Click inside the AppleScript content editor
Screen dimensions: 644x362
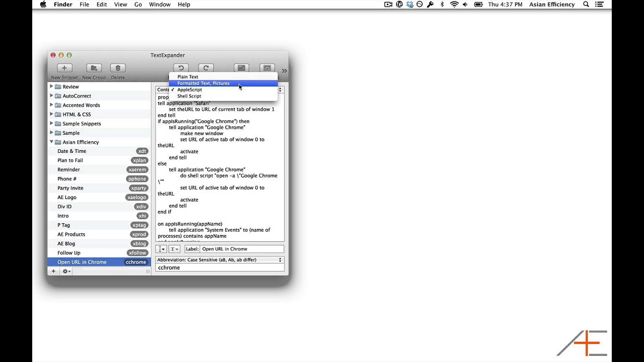tap(220, 168)
